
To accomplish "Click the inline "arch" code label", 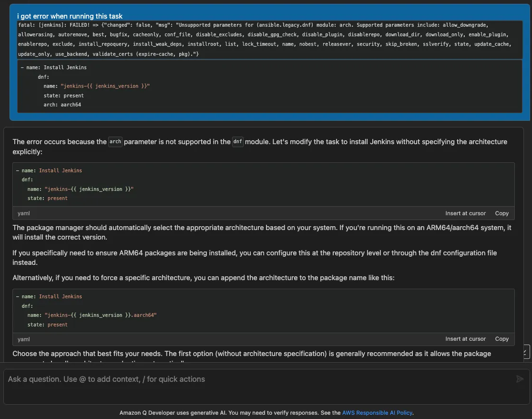I will (x=115, y=142).
